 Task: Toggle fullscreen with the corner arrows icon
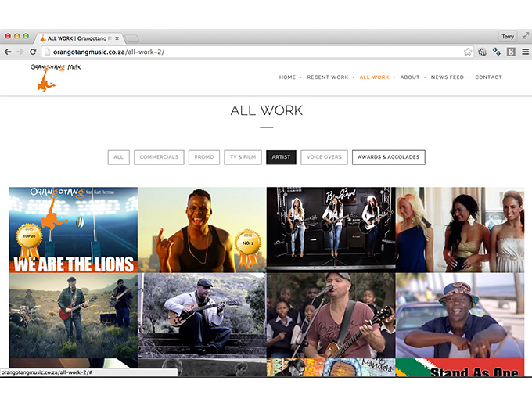tap(525, 36)
